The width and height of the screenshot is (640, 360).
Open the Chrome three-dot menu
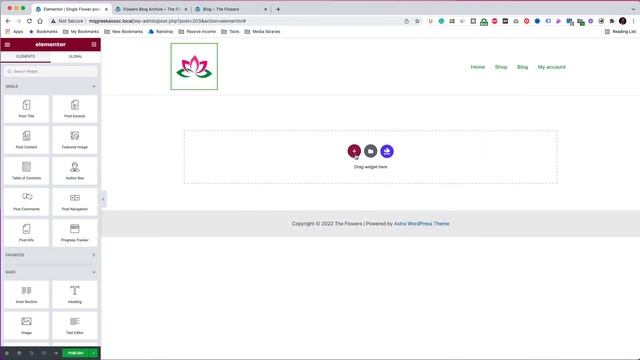[x=633, y=21]
